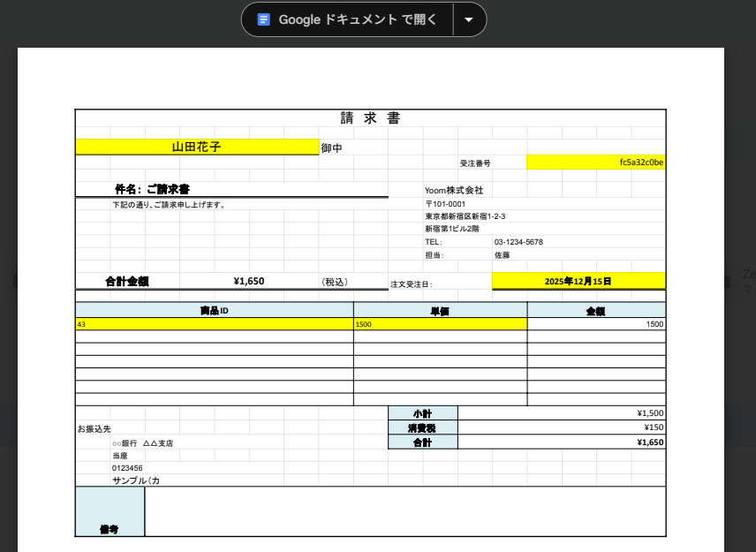
Task: Click the 金額 column header
Action: tap(595, 311)
